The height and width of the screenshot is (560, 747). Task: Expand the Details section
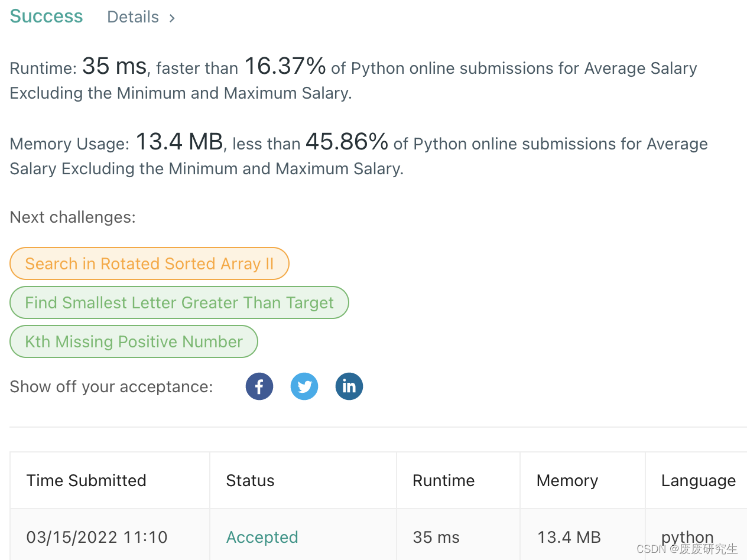[133, 17]
